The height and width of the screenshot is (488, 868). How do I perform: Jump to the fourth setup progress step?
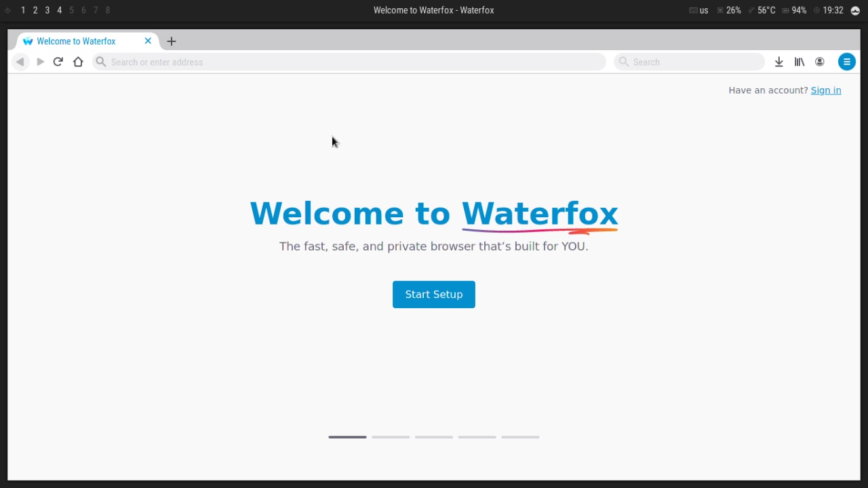pyautogui.click(x=477, y=437)
